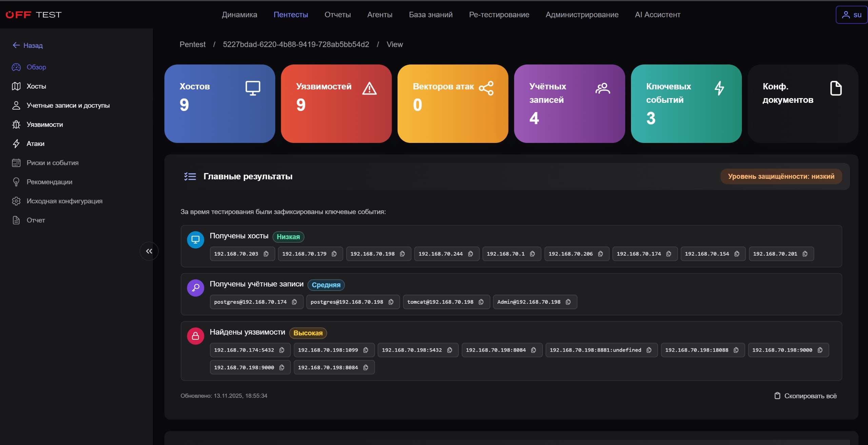The image size is (868, 445).
Task: Open База знаний in top navigation
Action: (x=431, y=15)
